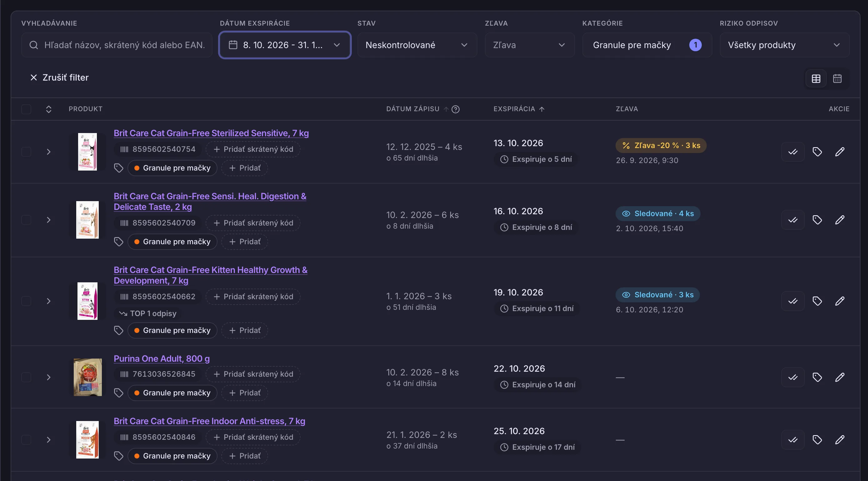Open discount tag for Kitten Healthy Growth row
The height and width of the screenshot is (481, 868).
(817, 301)
